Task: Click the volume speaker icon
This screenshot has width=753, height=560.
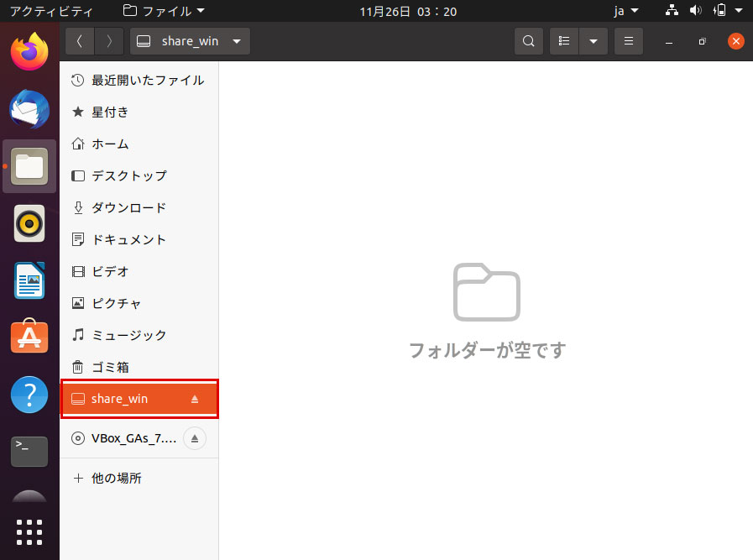Action: coord(695,11)
